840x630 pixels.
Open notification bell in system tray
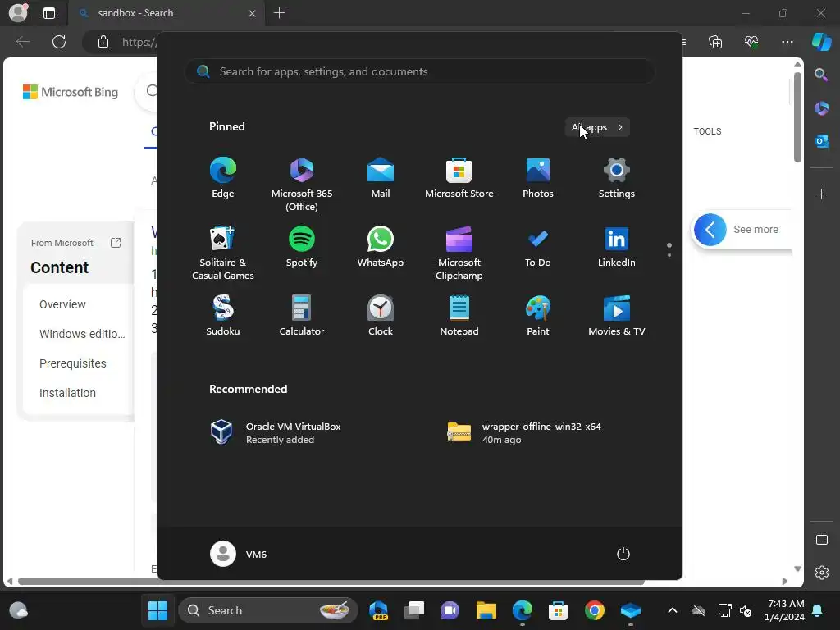coord(818,610)
